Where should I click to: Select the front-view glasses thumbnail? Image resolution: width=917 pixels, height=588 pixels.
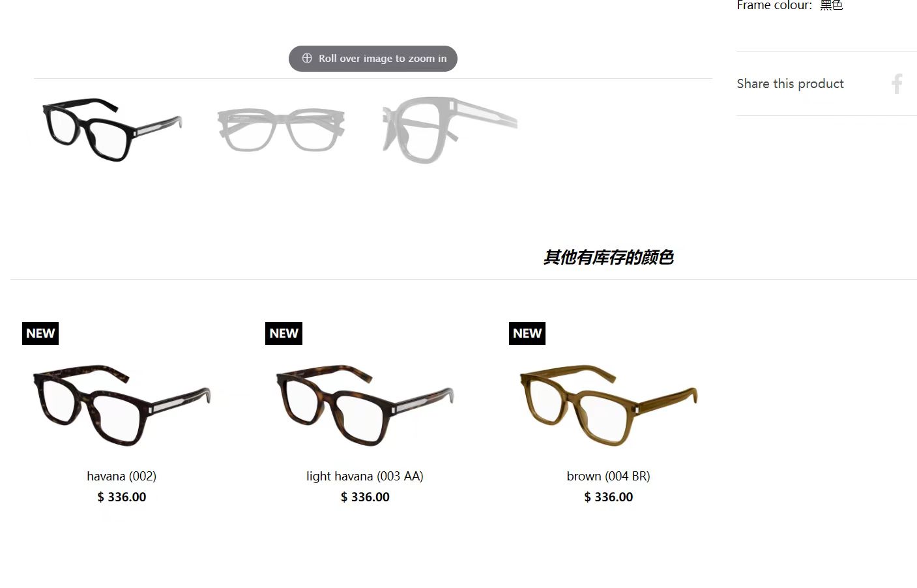pyautogui.click(x=281, y=130)
